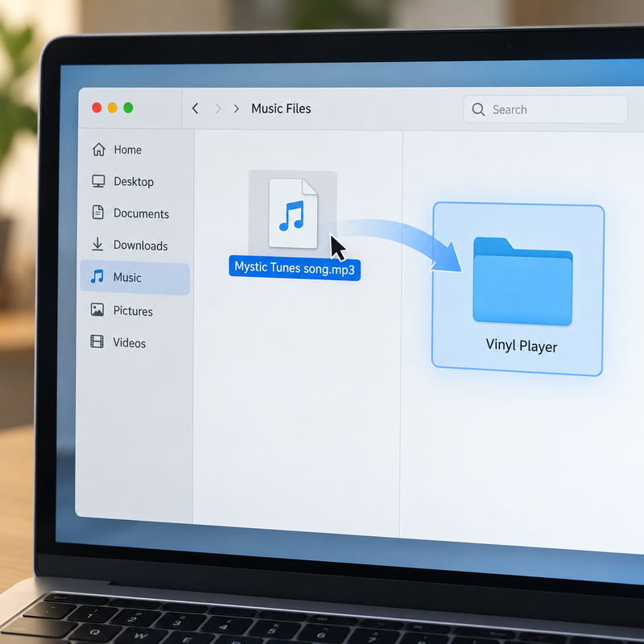Open the Vinyl Player folder icon

click(522, 281)
